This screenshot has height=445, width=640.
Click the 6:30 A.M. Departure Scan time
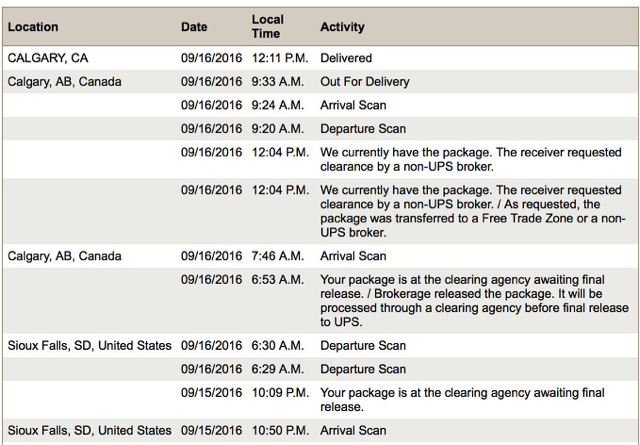(278, 346)
